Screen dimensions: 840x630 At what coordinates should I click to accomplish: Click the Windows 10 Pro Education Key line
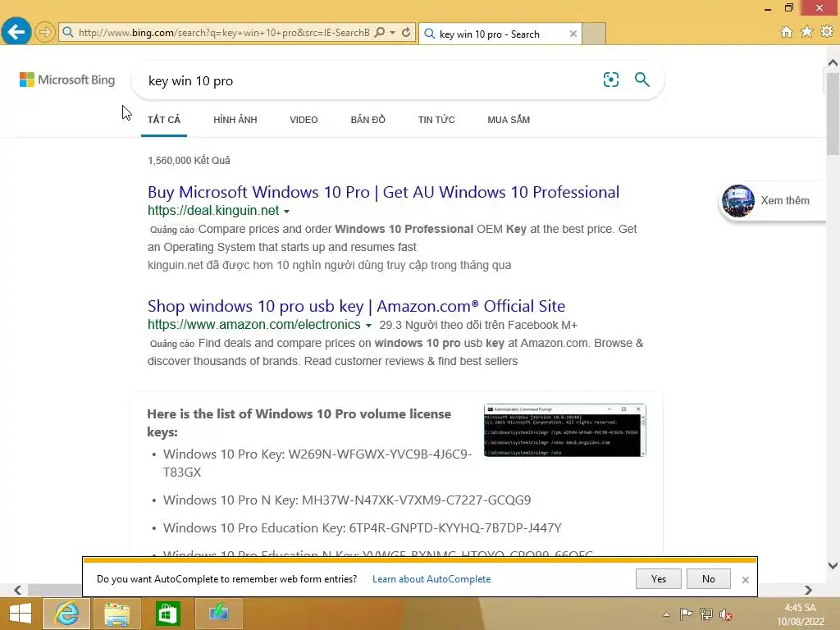pyautogui.click(x=362, y=527)
